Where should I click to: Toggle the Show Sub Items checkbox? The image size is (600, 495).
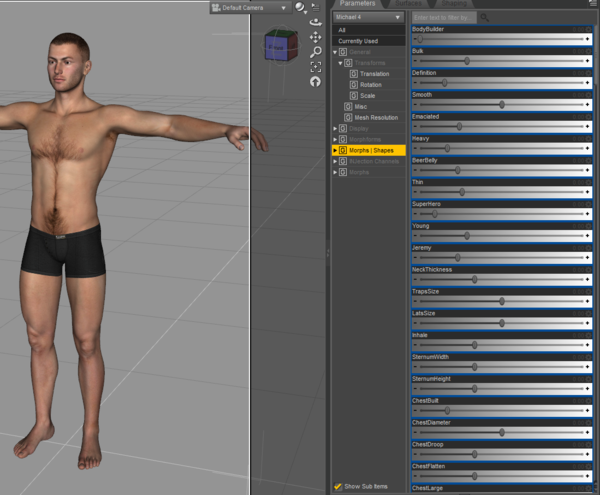tap(338, 487)
